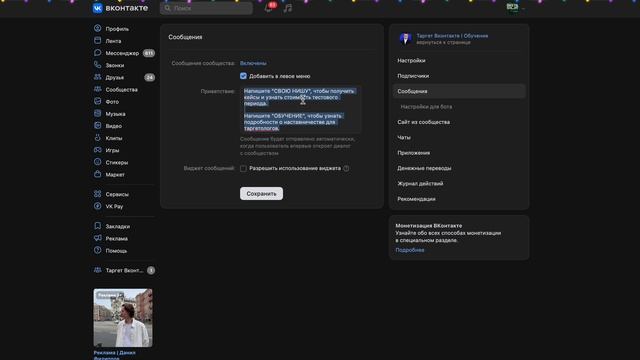The image size is (640, 360).
Task: Click the Подробнее monetization link
Action: coord(410,250)
